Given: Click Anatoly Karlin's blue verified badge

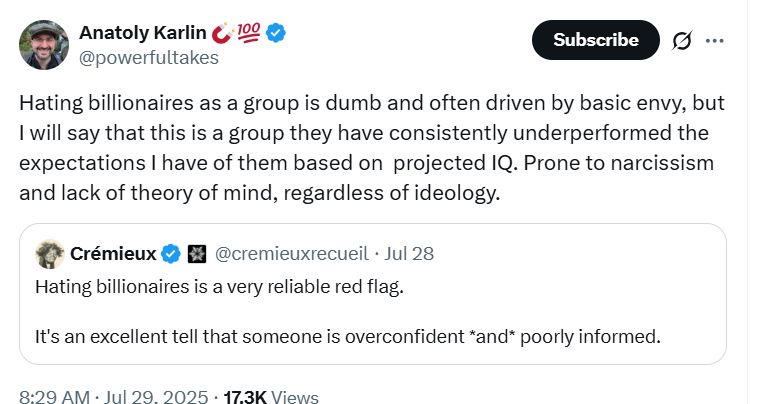Looking at the screenshot, I should pyautogui.click(x=276, y=34).
